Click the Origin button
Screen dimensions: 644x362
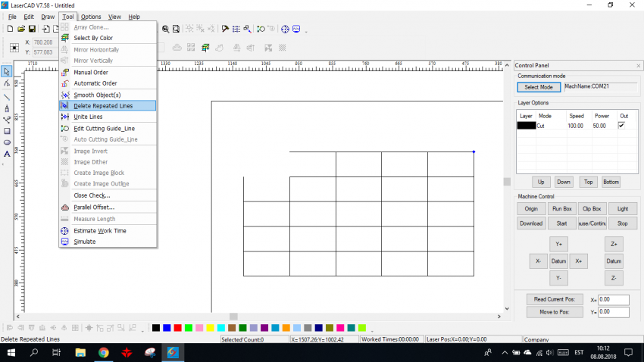pyautogui.click(x=531, y=208)
